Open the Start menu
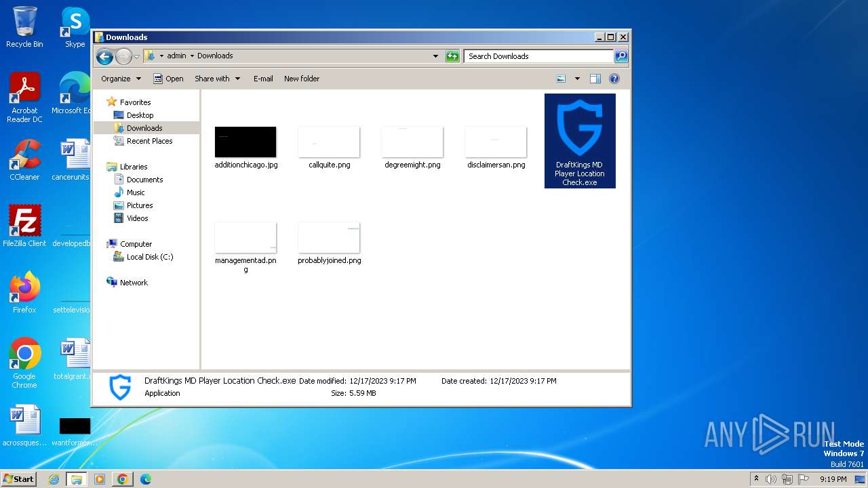 pos(18,479)
